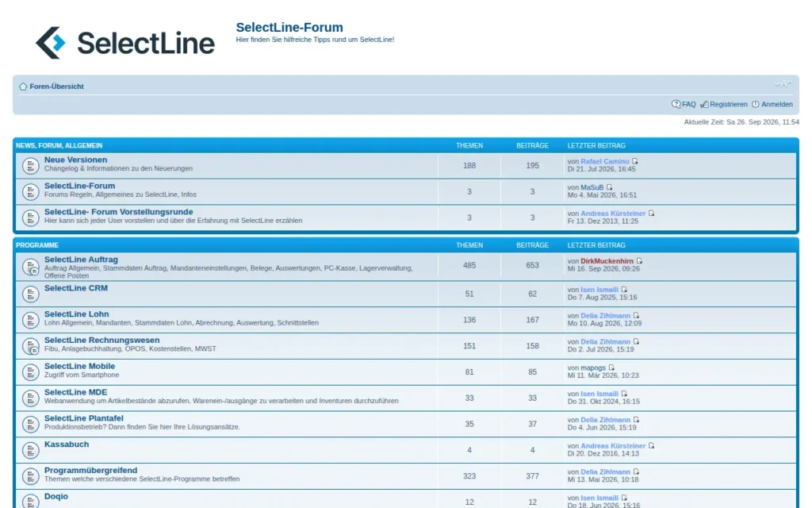Open the Neue Versionen forum

click(x=75, y=160)
